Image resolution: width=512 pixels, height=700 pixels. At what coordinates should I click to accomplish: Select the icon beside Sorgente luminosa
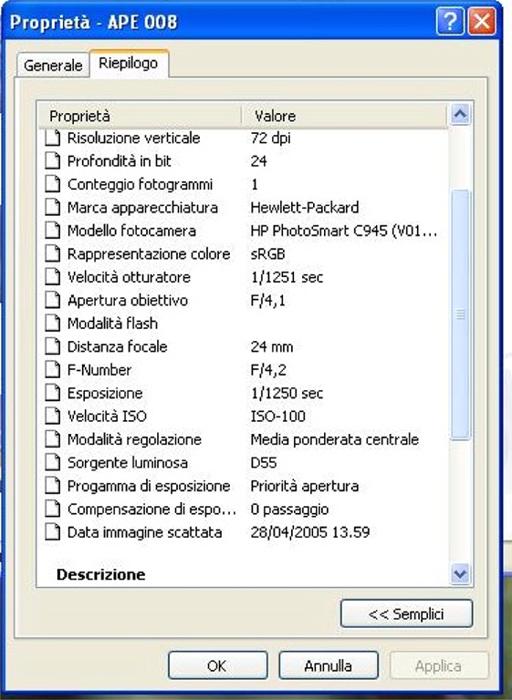52,462
